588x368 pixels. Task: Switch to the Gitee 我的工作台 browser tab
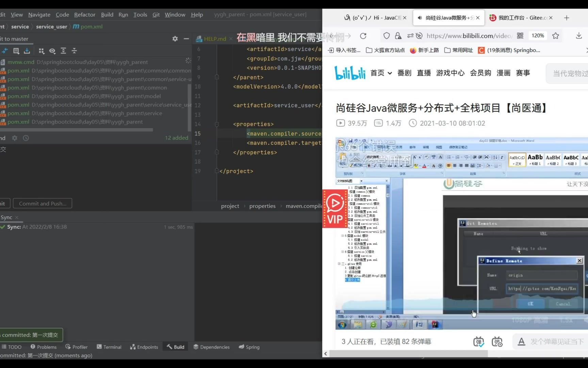pos(521,18)
